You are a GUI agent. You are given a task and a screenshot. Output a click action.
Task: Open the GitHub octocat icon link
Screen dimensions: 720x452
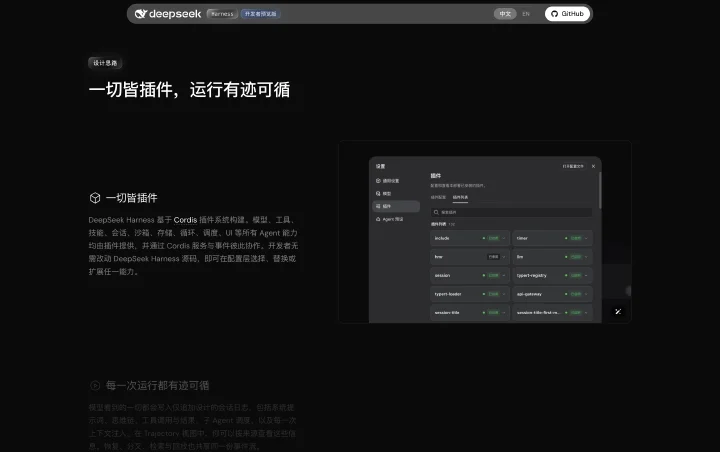click(554, 14)
